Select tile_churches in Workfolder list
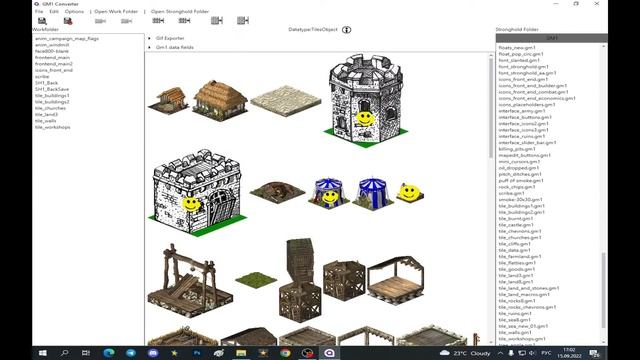Image resolution: width=640 pixels, height=360 pixels. tap(50, 108)
